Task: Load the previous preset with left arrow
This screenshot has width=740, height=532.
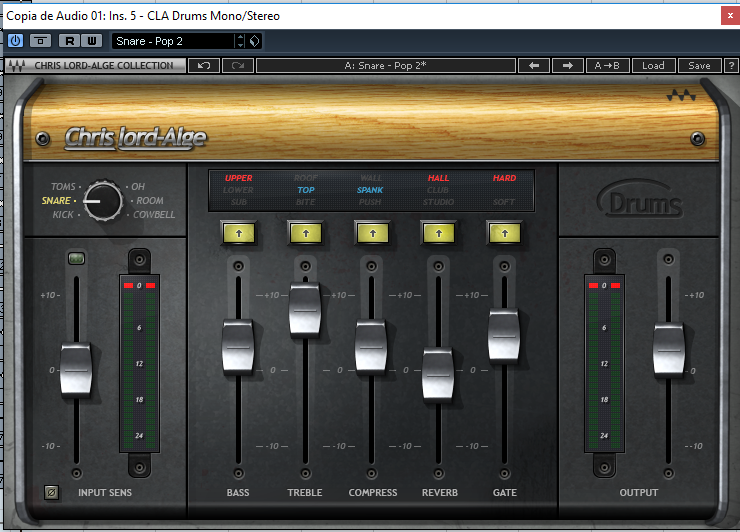Action: pyautogui.click(x=534, y=66)
